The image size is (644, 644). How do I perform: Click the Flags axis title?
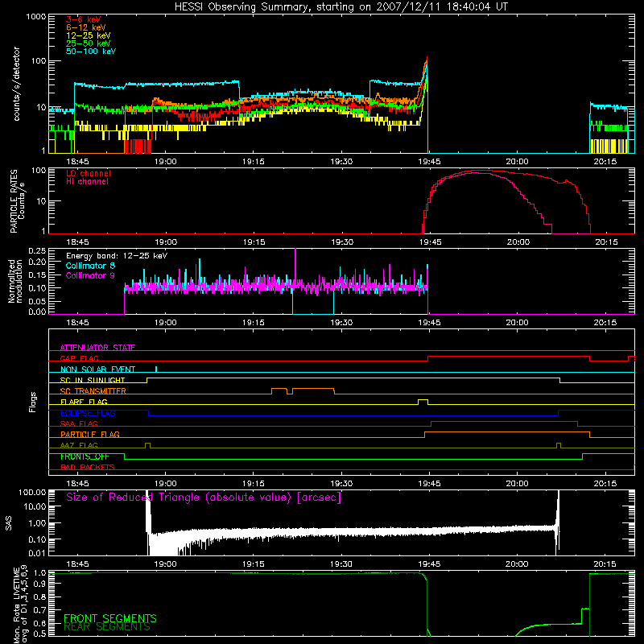pyautogui.click(x=33, y=402)
